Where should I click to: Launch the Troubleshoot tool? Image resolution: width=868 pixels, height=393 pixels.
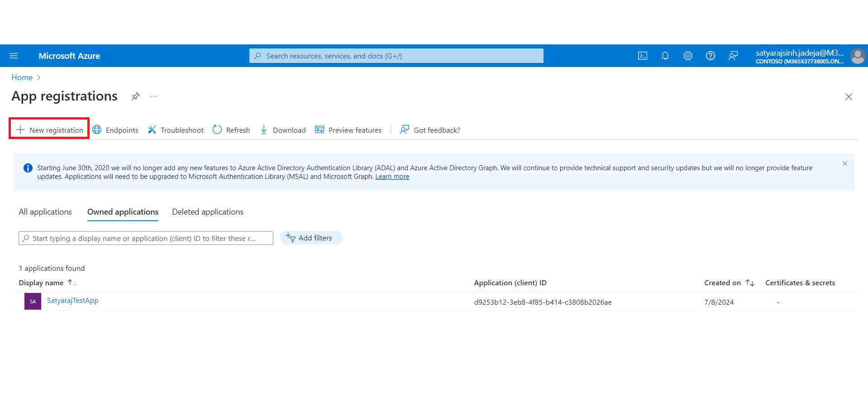point(176,130)
